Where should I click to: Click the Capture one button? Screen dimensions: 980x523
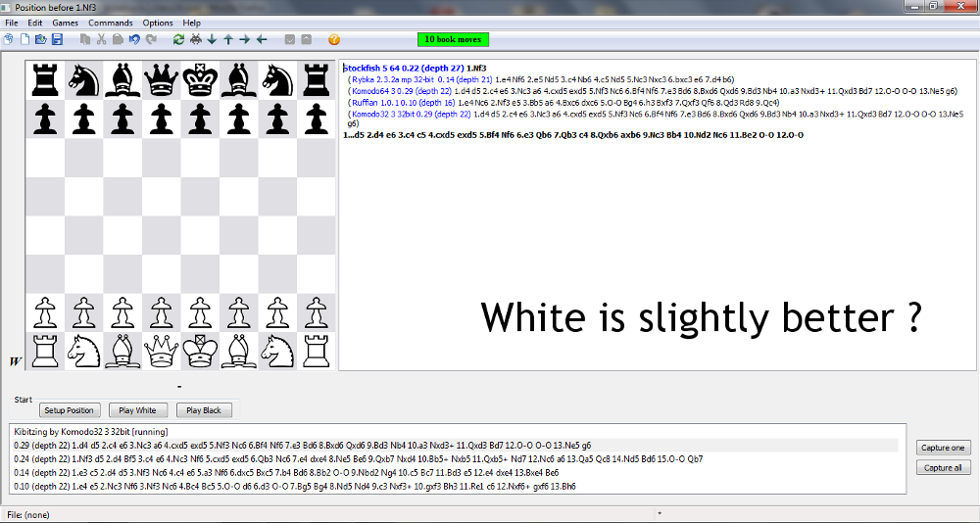(943, 448)
